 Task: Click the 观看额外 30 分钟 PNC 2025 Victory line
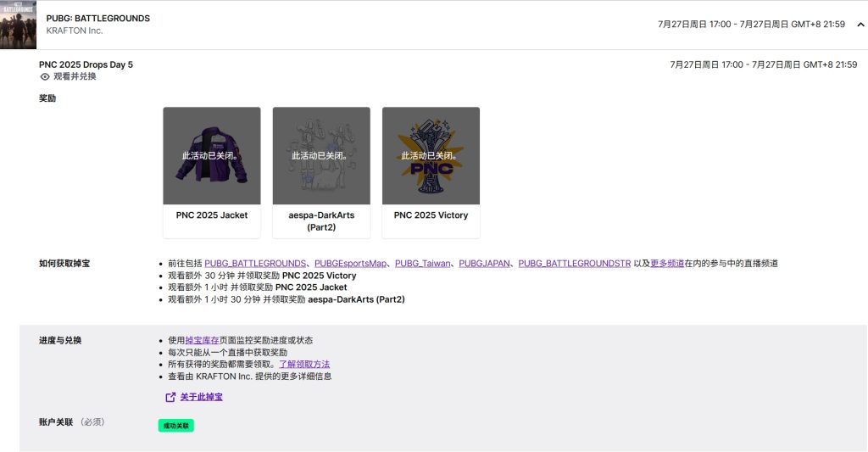pyautogui.click(x=262, y=276)
